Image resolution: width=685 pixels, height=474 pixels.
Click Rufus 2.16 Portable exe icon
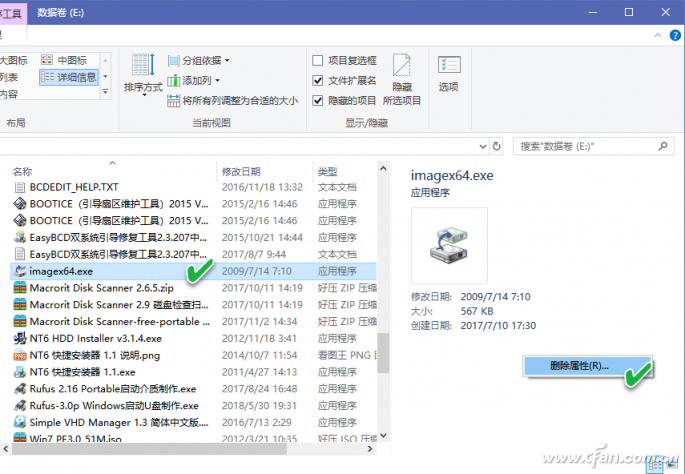coord(20,389)
